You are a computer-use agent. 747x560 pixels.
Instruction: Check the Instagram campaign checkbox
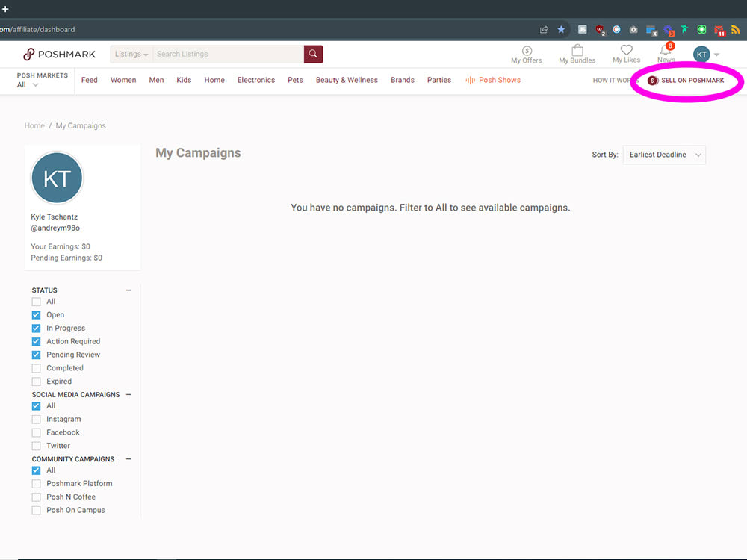pyautogui.click(x=36, y=420)
